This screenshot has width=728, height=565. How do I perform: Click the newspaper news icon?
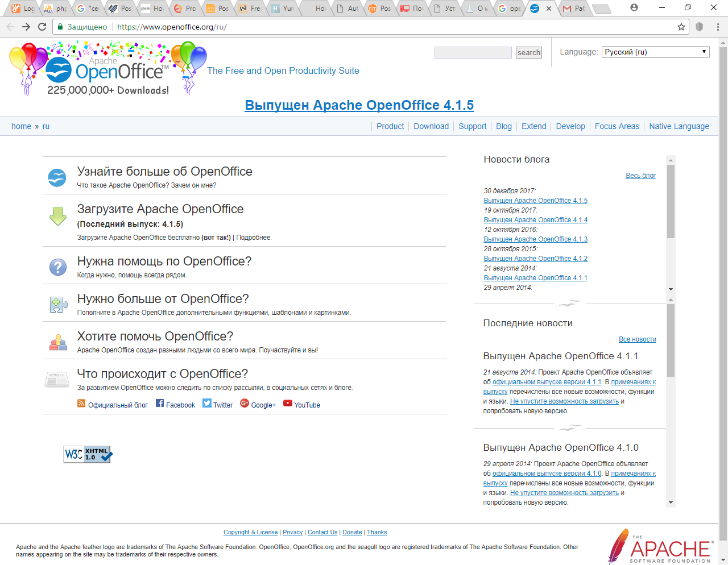(x=57, y=379)
